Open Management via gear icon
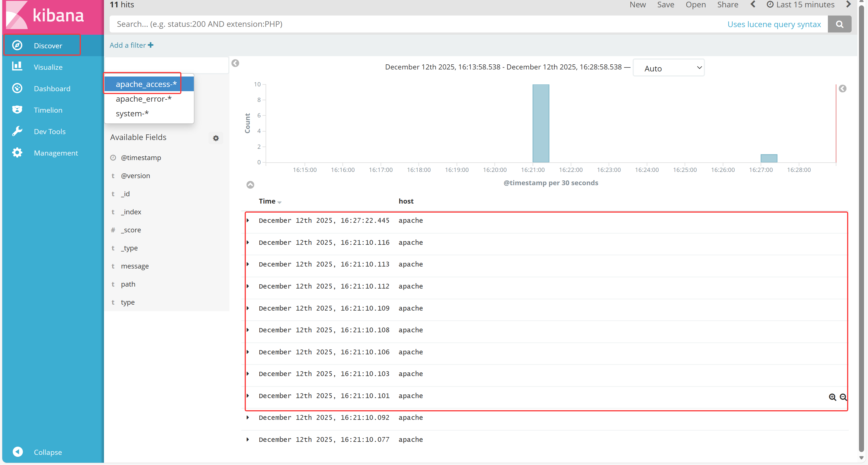Viewport: 868px width, 465px height. (17, 153)
